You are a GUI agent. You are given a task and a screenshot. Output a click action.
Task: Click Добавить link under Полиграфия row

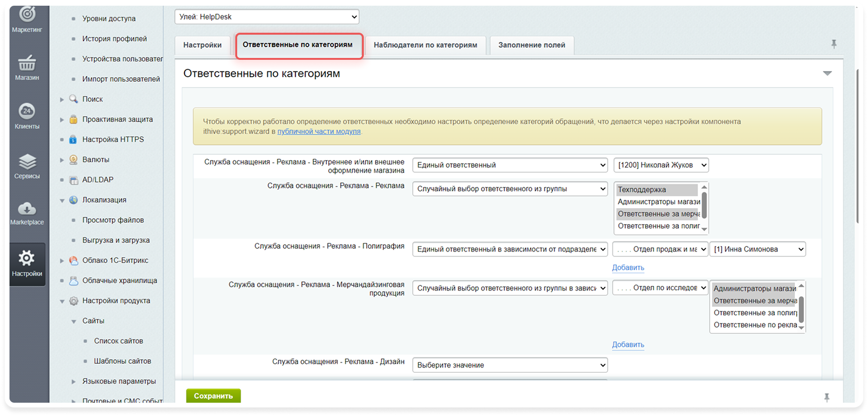[628, 267]
